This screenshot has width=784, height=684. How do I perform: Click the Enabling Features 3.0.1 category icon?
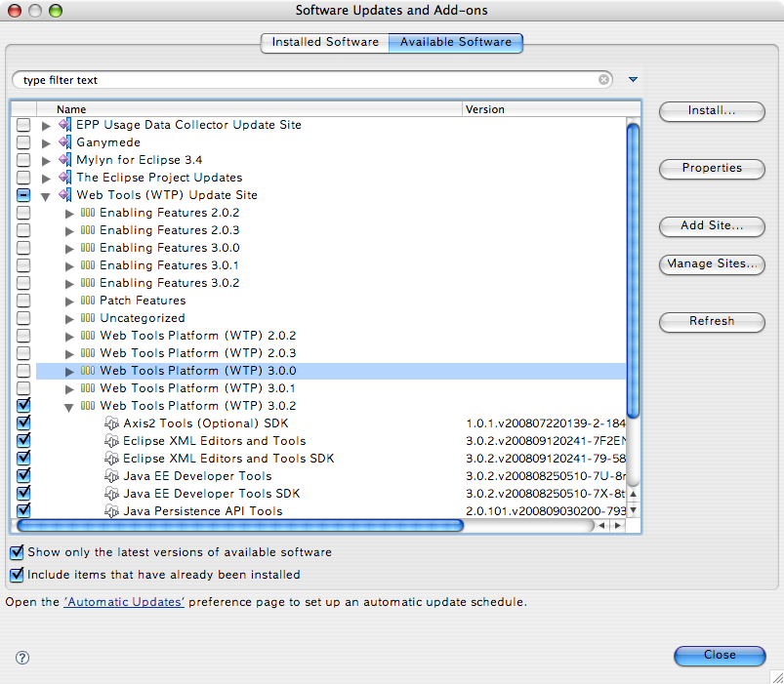88,265
